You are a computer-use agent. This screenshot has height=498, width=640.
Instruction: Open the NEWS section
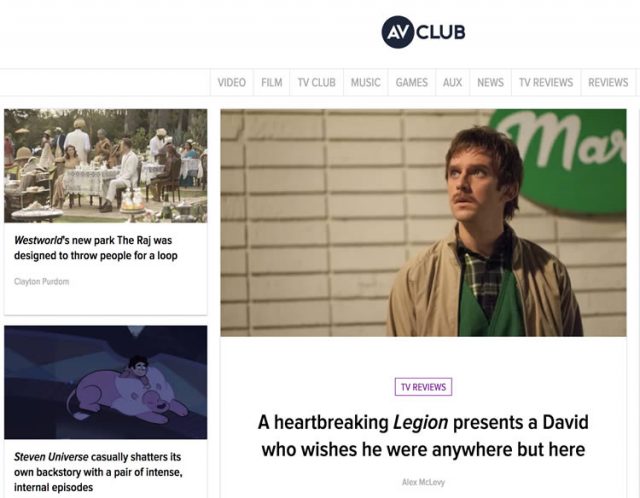[491, 82]
